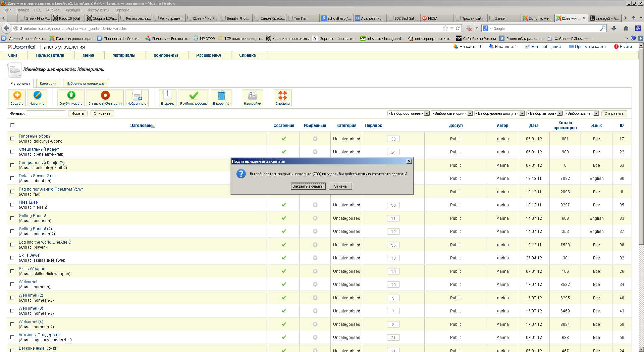Viewport: 644px width, 352px height.
Task: Open a new tab with plus icon
Action: [633, 18]
